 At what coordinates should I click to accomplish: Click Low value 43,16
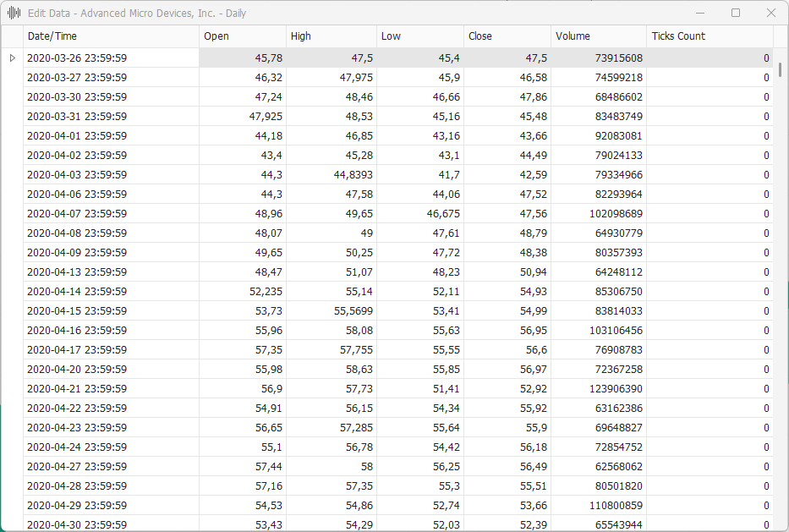coord(420,136)
